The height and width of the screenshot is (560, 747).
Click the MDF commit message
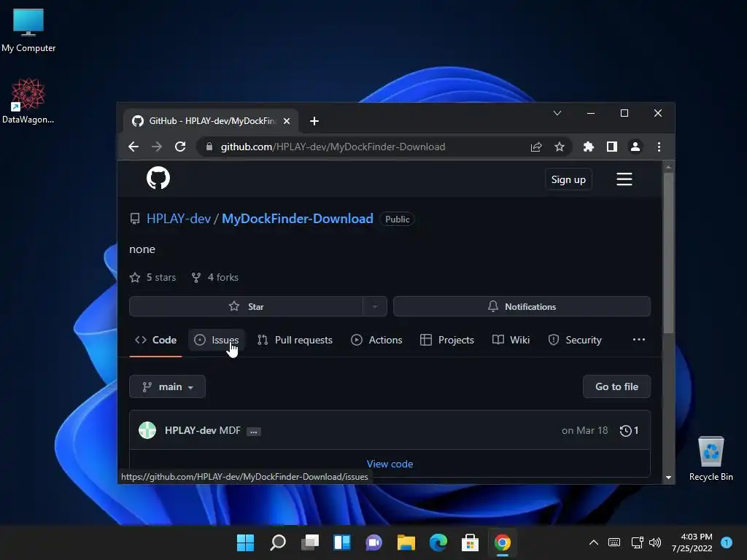point(230,430)
